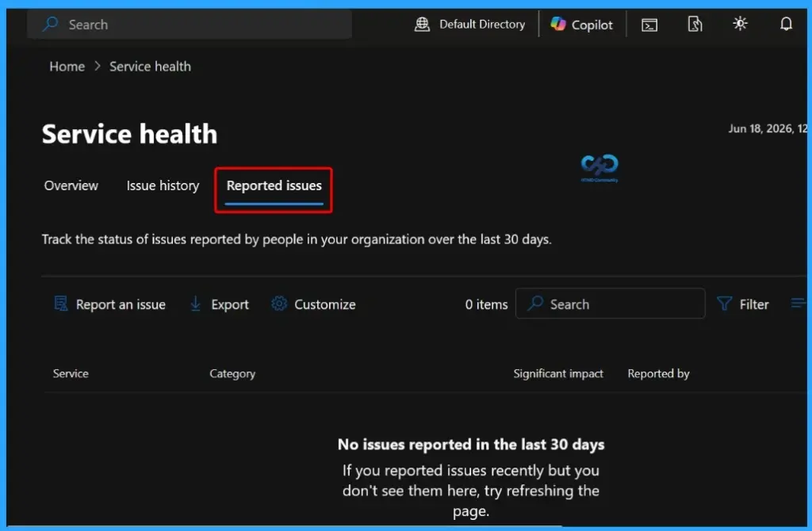Click the top global Search box
The width and height of the screenshot is (812, 531).
coord(190,25)
